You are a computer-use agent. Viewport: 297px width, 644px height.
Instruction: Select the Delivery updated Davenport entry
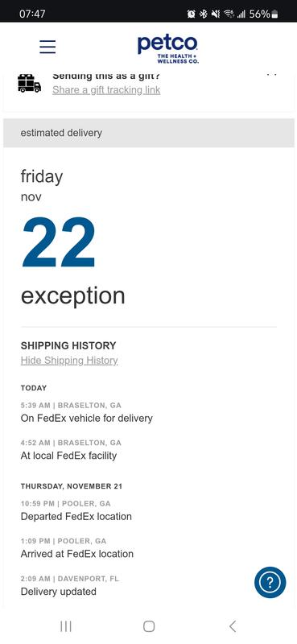pyautogui.click(x=70, y=586)
